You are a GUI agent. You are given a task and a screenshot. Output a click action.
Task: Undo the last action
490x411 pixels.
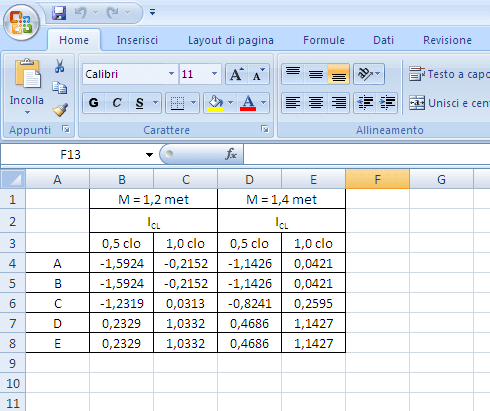[x=80, y=13]
